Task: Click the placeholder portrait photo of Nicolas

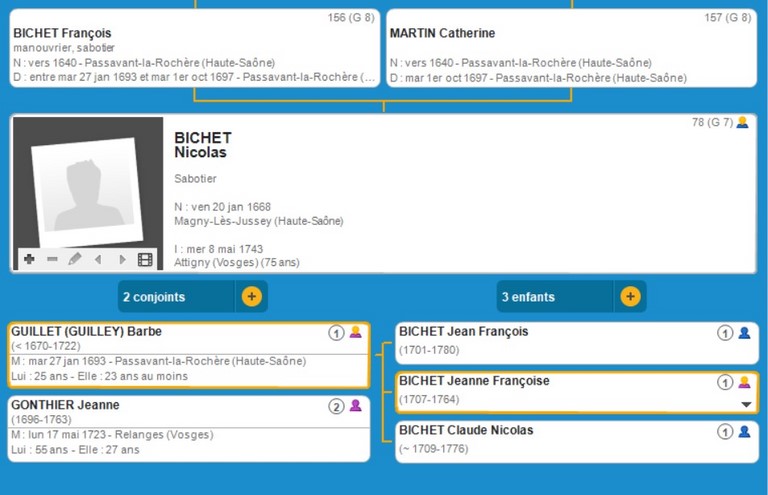Action: (x=86, y=187)
